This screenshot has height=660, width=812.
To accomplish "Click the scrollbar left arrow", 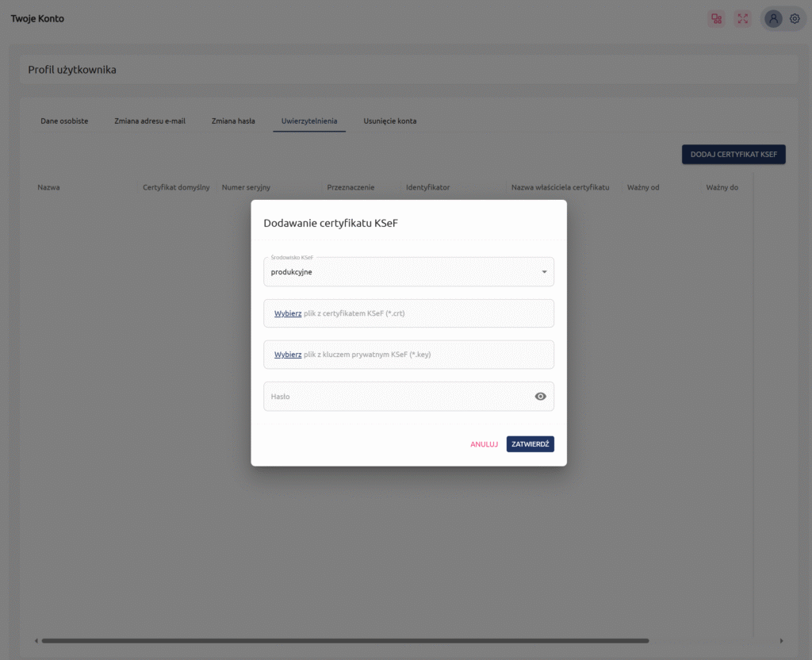I will pos(36,641).
